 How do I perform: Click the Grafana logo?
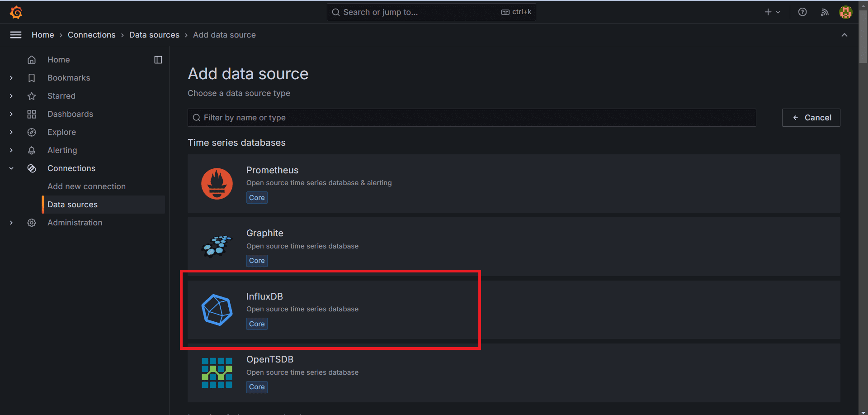pos(16,12)
